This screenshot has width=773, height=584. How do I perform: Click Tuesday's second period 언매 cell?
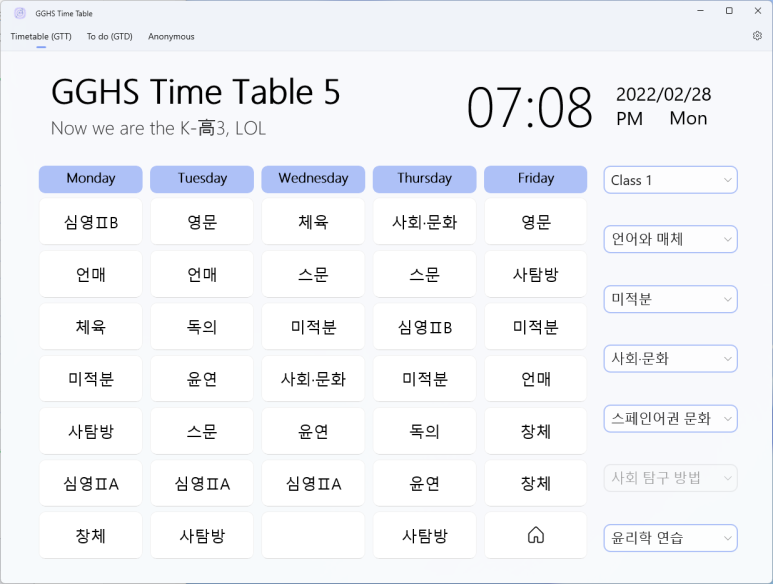[x=202, y=274]
